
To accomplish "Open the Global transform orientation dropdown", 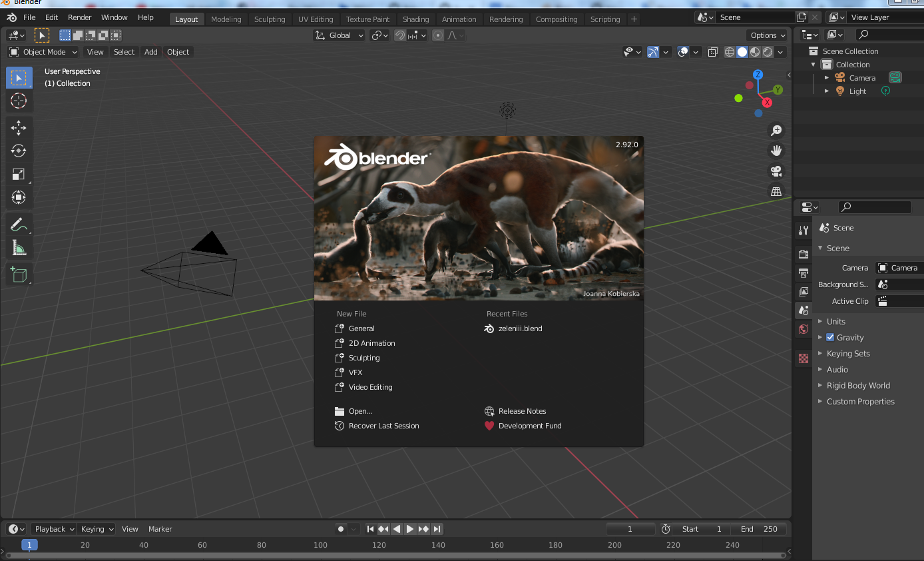I will coord(340,35).
